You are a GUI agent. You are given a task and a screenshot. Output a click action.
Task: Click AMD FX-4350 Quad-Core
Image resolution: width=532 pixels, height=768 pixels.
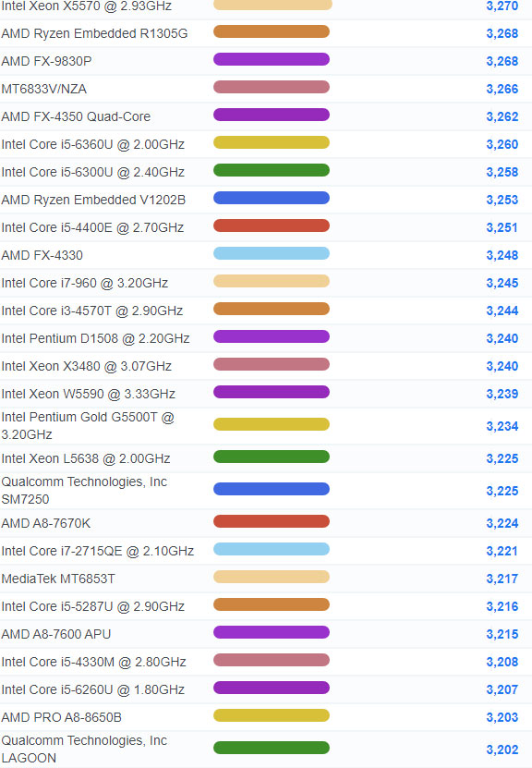[x=76, y=116]
